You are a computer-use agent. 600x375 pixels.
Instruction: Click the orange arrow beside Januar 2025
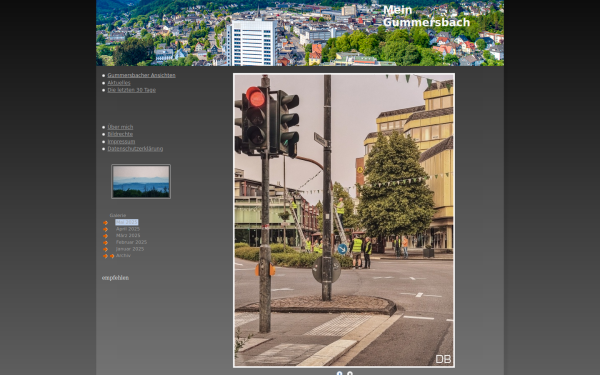(x=105, y=249)
